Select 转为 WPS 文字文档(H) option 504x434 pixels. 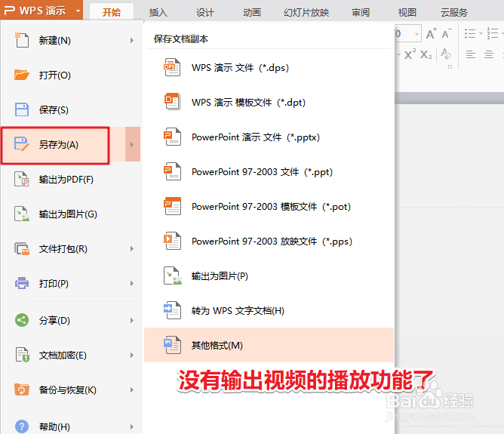click(x=269, y=310)
